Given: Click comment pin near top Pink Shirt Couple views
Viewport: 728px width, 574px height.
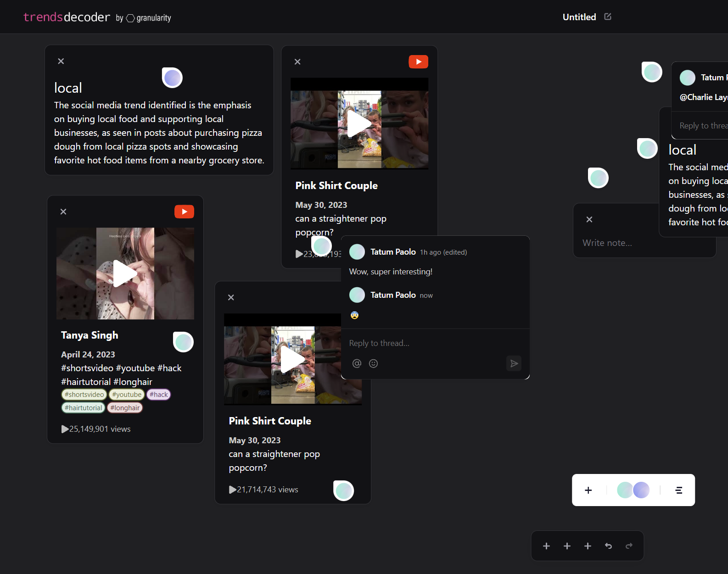Looking at the screenshot, I should pos(322,246).
